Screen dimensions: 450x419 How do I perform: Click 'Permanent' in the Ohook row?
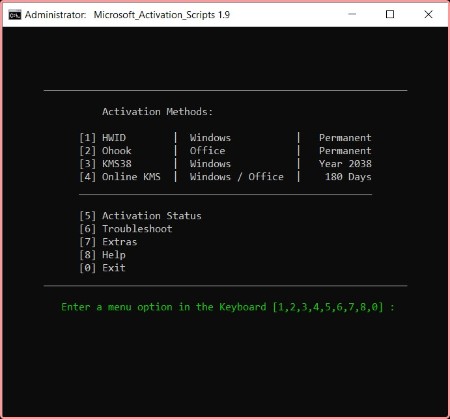click(x=345, y=151)
